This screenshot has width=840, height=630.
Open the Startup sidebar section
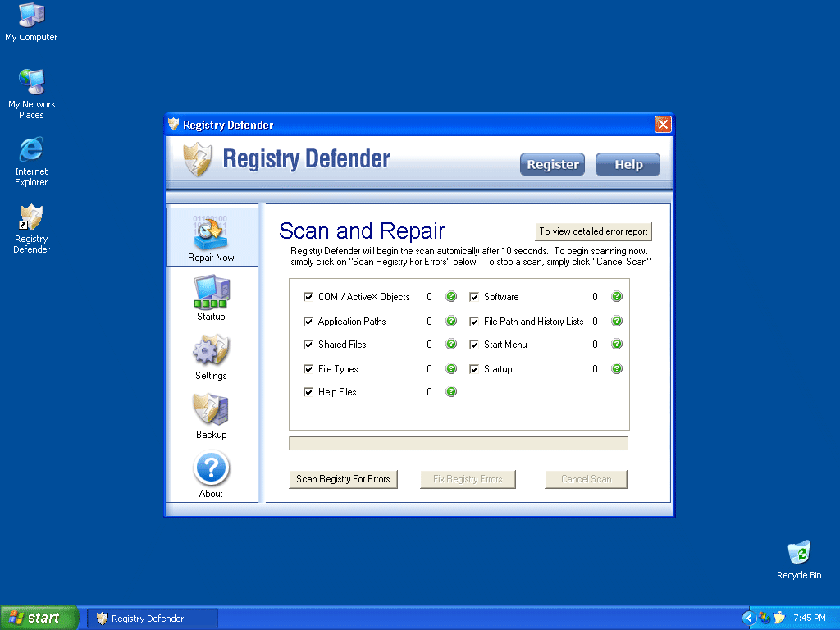click(x=211, y=297)
